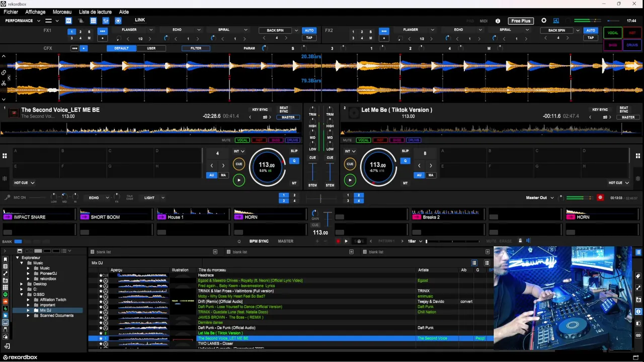Click sampler BPM SYNC button
Screen dimensions: 644x362
coord(259,241)
